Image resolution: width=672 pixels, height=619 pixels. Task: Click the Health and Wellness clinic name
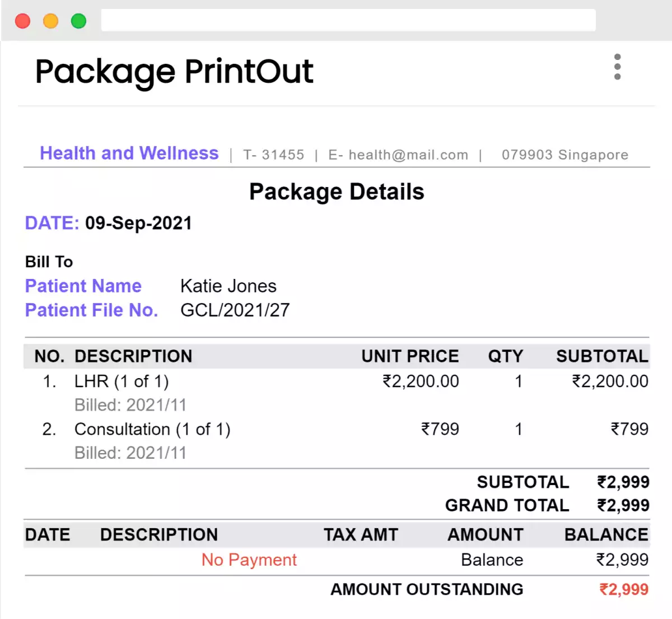(x=129, y=153)
